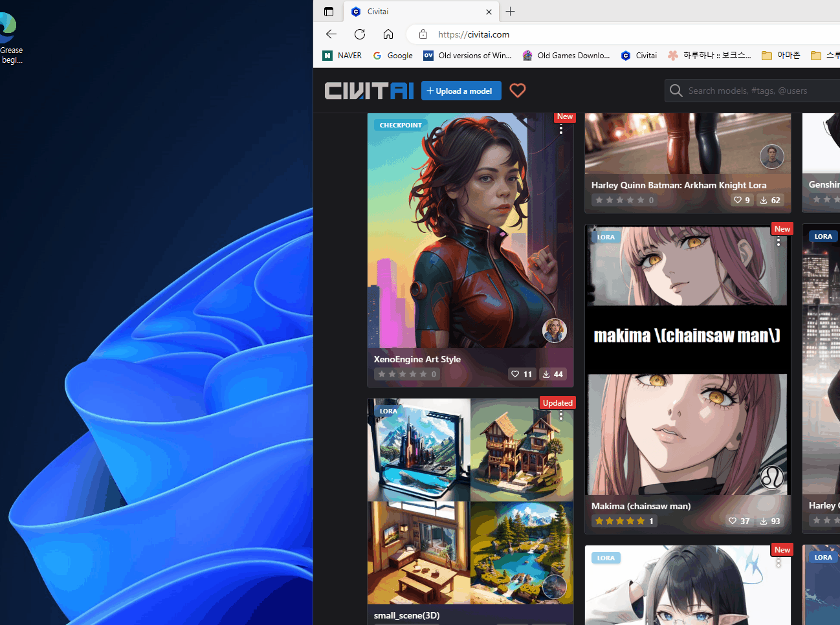
Task: Click Upload a model button
Action: tap(461, 91)
